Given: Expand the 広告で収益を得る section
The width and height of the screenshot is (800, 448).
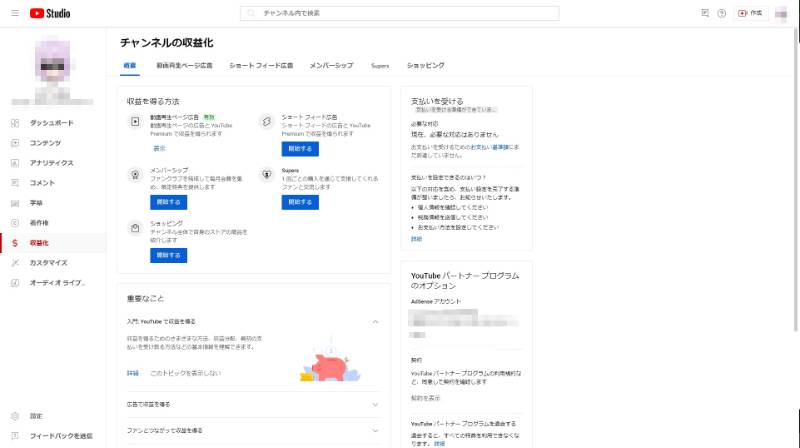Looking at the screenshot, I should [x=375, y=405].
